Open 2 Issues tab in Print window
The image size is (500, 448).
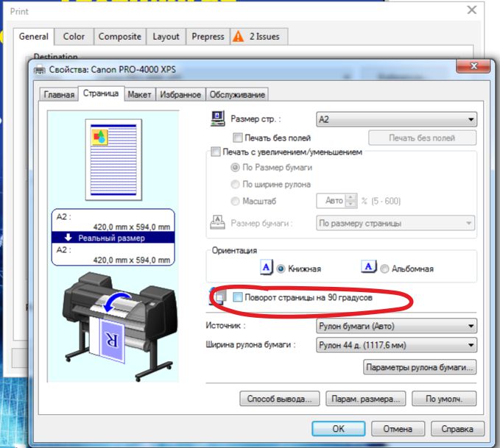(259, 36)
